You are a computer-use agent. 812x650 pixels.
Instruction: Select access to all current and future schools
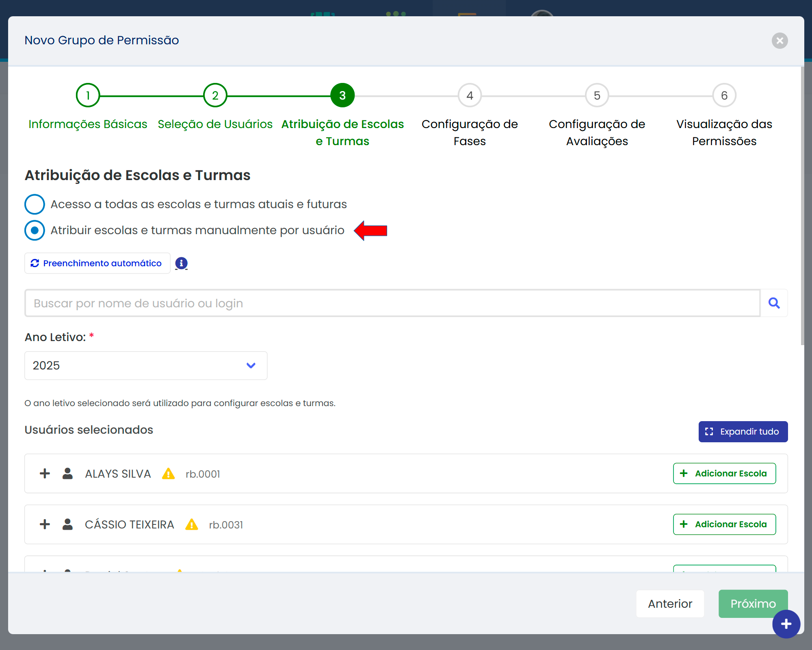[x=35, y=204]
